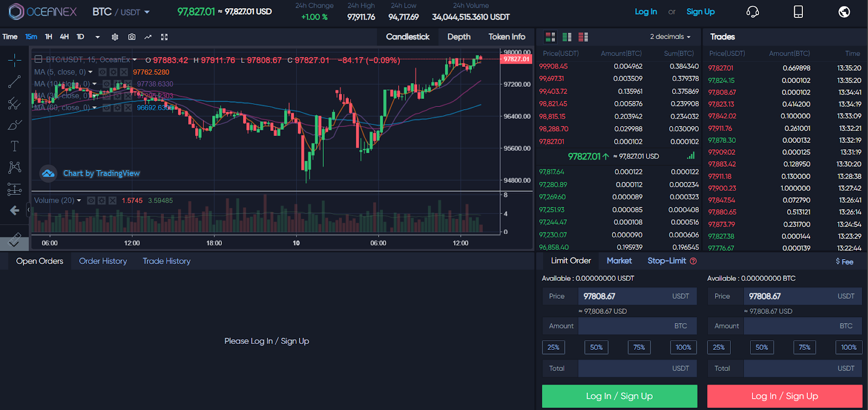Screen dimensions: 868x410
Task: Select the 1D time interval
Action: pos(80,37)
